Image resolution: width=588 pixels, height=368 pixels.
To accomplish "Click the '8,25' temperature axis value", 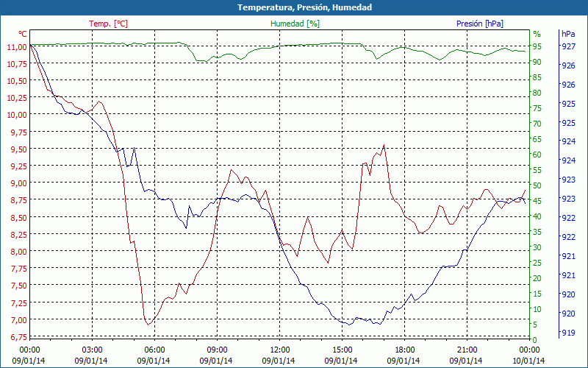I will coord(19,234).
